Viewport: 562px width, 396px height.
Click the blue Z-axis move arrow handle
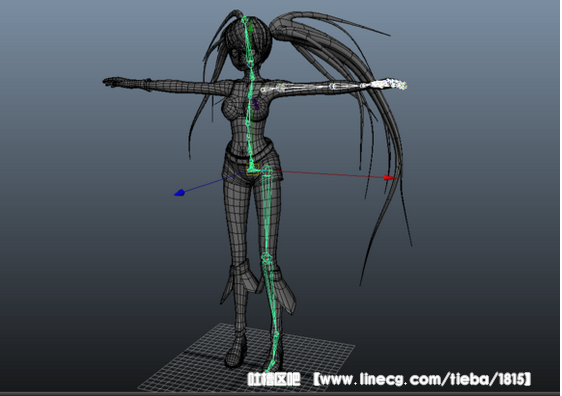click(179, 193)
